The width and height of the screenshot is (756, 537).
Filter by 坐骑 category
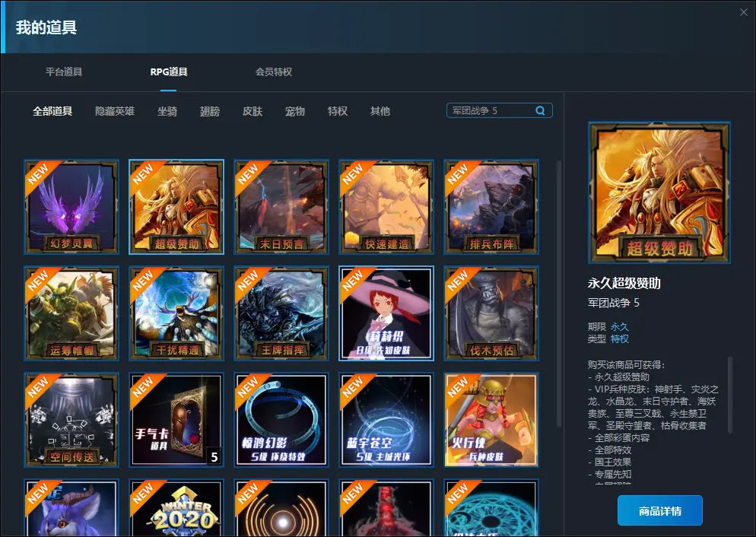tap(167, 111)
